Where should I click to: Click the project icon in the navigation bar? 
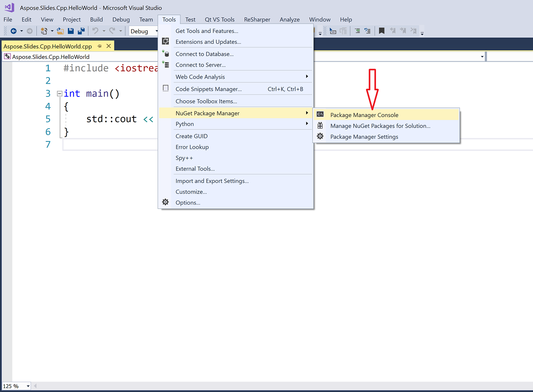tap(7, 57)
